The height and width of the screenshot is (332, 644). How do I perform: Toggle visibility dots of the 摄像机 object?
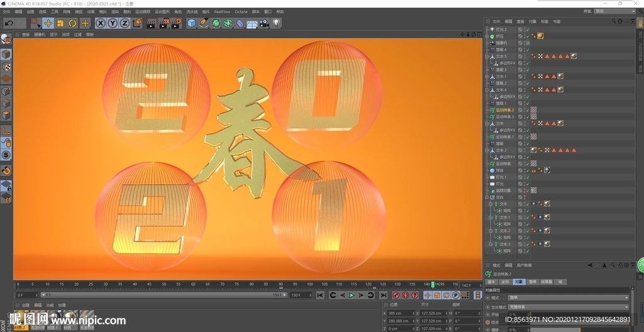pos(520,43)
